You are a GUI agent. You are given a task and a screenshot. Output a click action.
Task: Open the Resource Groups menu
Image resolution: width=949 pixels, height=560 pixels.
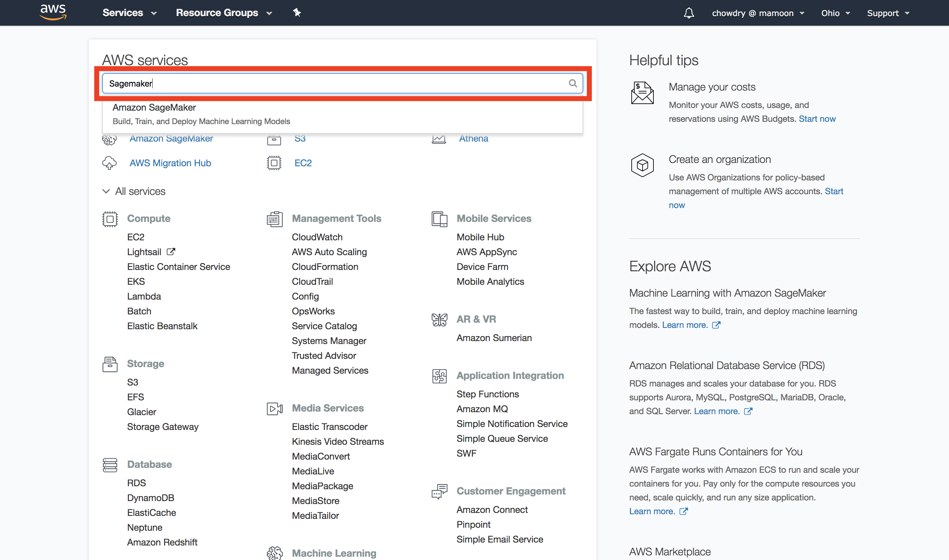click(223, 13)
